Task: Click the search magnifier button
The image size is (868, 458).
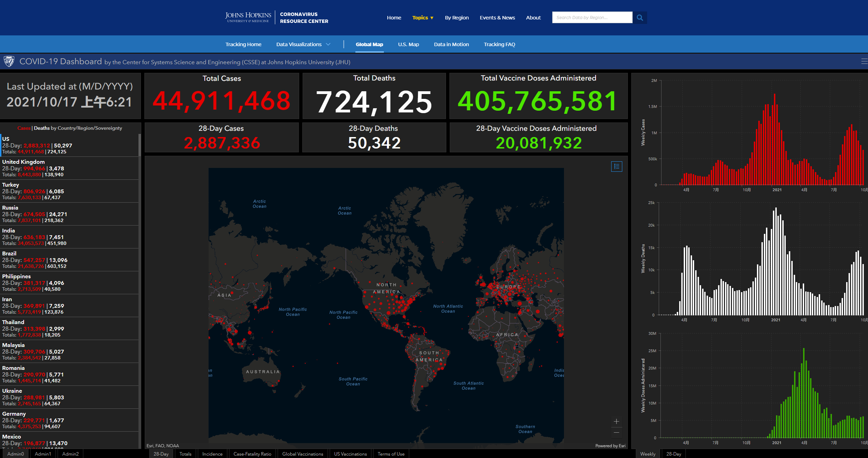Action: (640, 18)
